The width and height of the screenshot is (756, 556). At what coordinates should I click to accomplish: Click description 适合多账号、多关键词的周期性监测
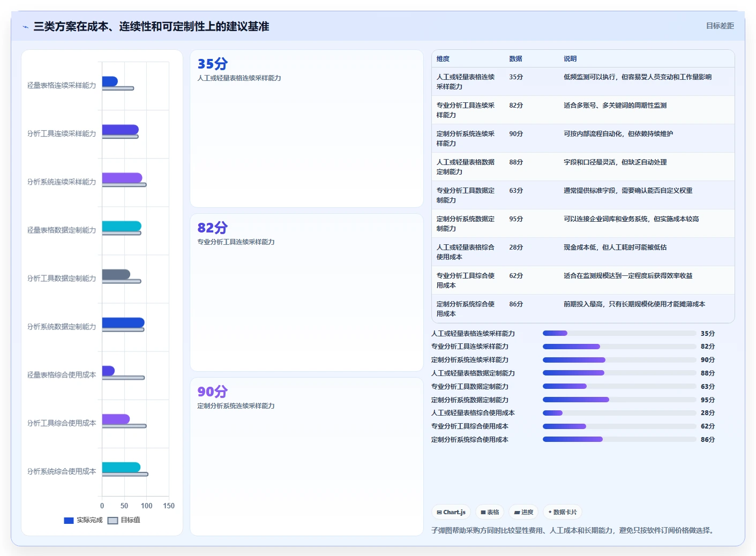point(615,106)
